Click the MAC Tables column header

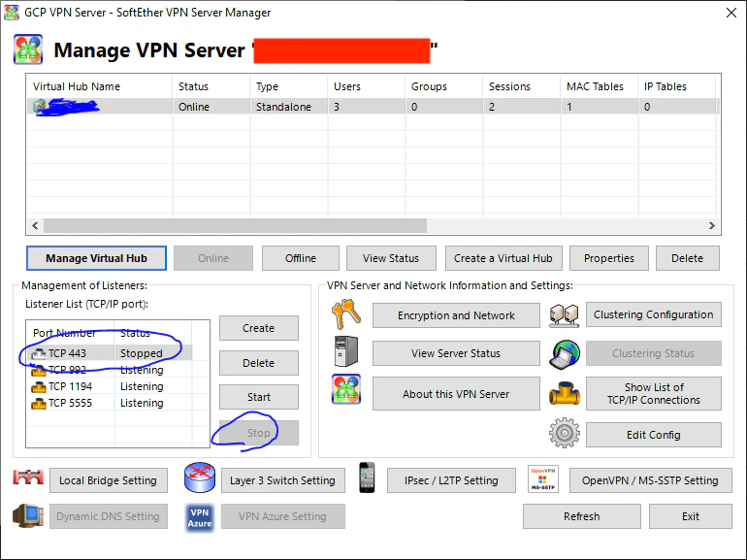[600, 86]
